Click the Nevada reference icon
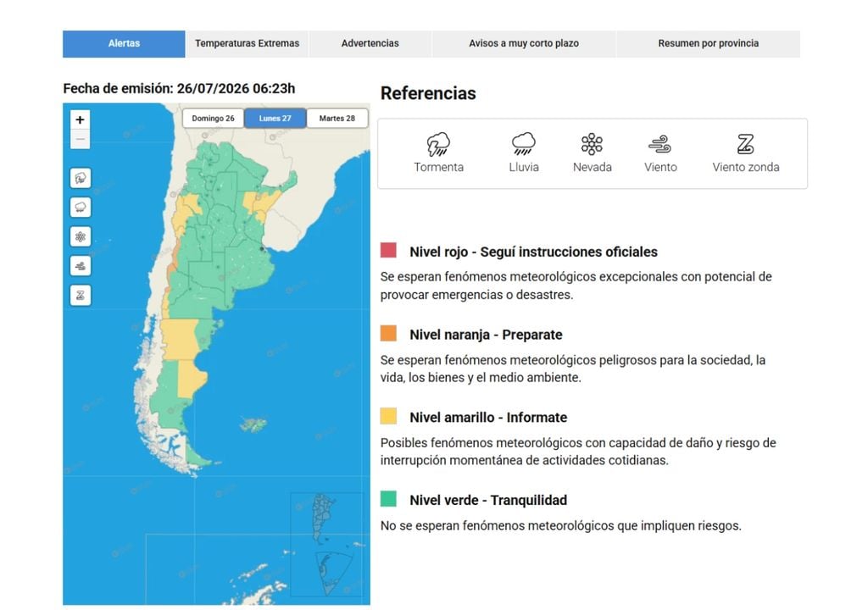Screen dimensions: 868x610 tap(592, 144)
